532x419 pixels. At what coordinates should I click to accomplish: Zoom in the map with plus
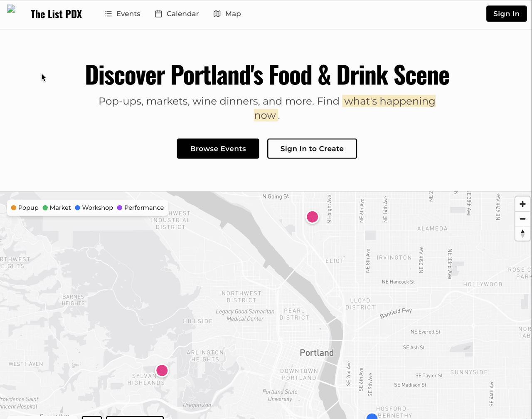pos(522,204)
